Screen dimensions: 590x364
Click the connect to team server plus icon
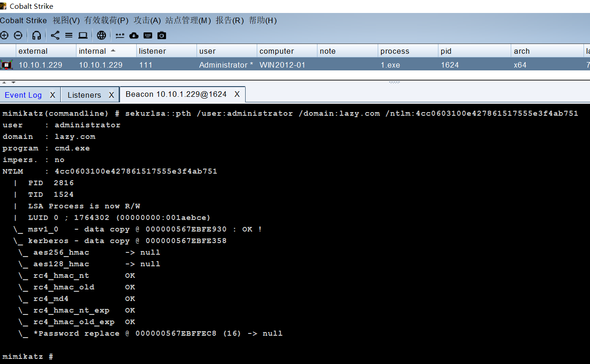click(4, 35)
